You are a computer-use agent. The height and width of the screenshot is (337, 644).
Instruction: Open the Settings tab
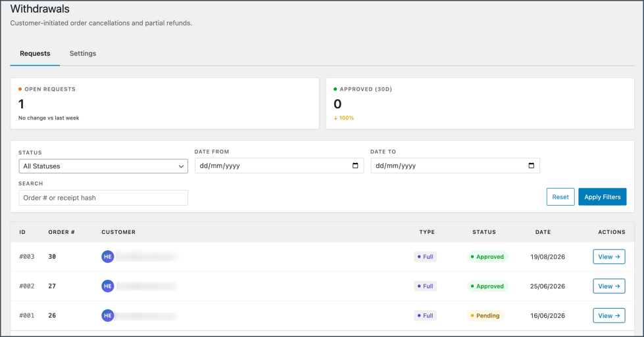[82, 53]
